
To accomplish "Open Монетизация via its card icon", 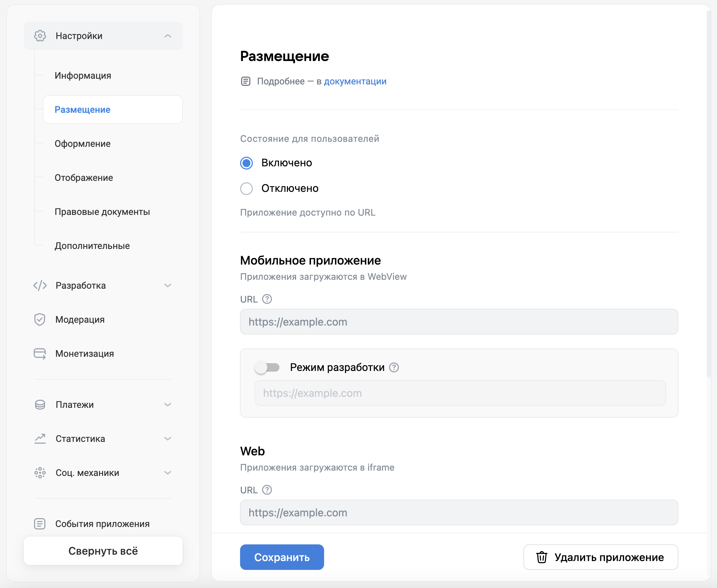I will [x=40, y=354].
